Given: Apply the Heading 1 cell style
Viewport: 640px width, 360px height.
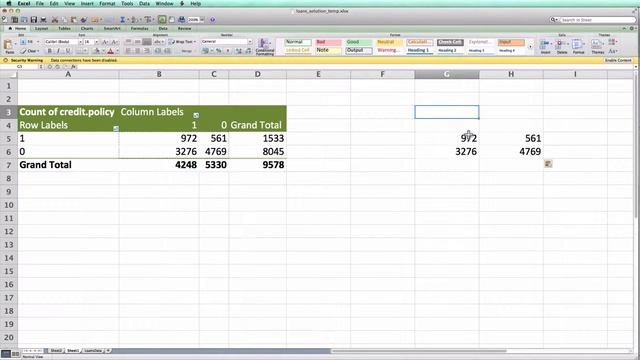Looking at the screenshot, I should [x=419, y=50].
